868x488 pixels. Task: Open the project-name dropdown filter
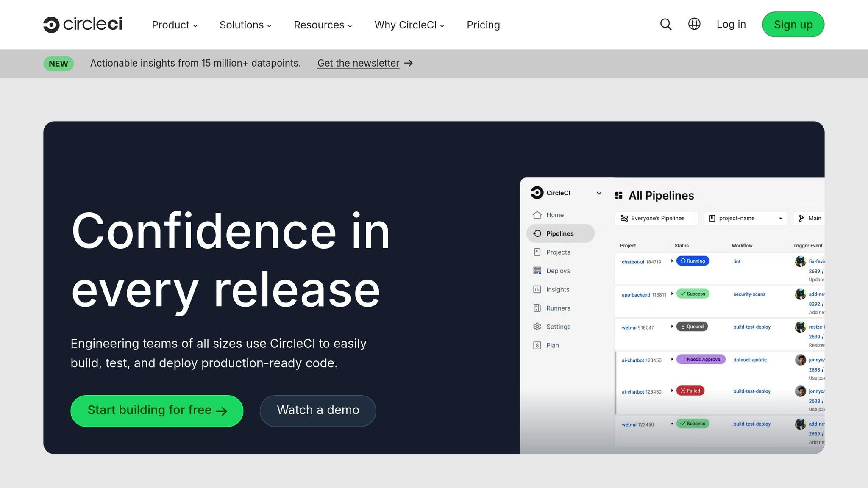pos(745,218)
